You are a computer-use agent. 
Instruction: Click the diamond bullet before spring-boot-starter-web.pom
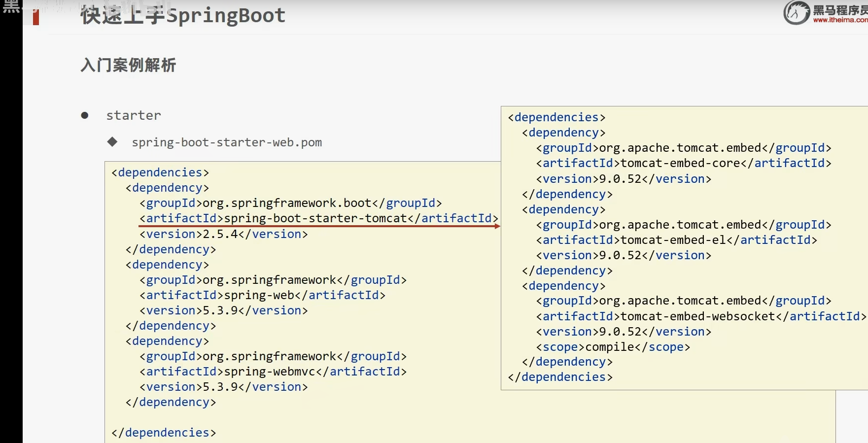(x=112, y=142)
